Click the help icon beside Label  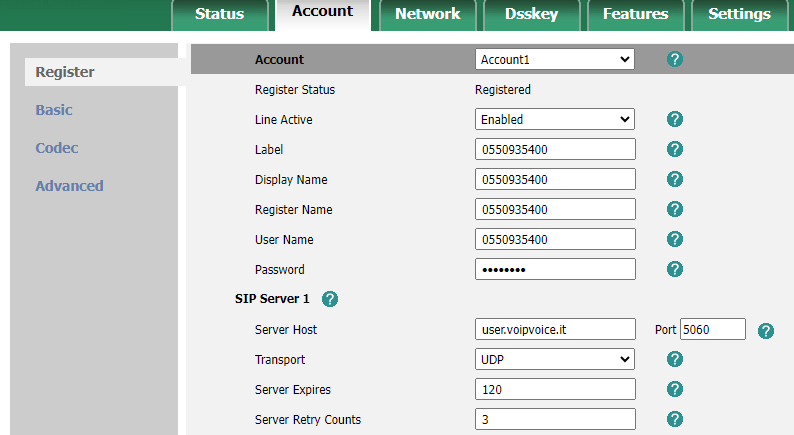tap(674, 149)
